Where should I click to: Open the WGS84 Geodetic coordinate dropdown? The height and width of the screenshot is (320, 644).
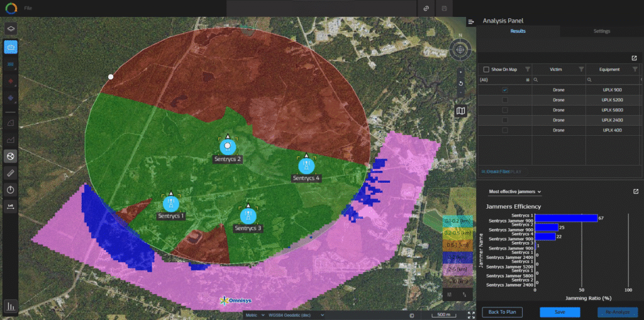[x=296, y=315]
